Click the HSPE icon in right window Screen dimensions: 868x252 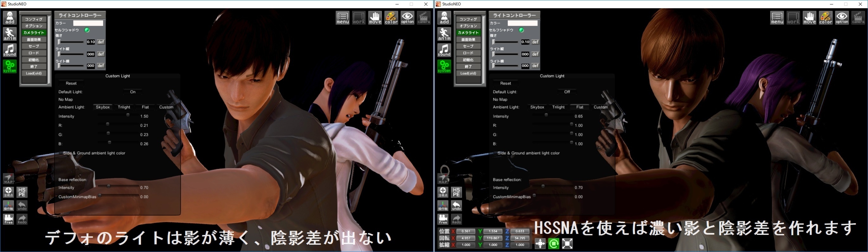pyautogui.click(x=456, y=192)
